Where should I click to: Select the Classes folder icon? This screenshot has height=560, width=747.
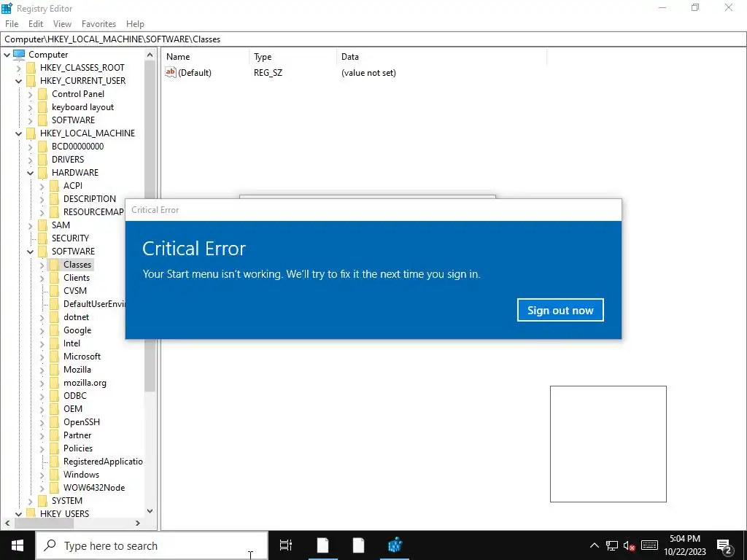(x=54, y=264)
